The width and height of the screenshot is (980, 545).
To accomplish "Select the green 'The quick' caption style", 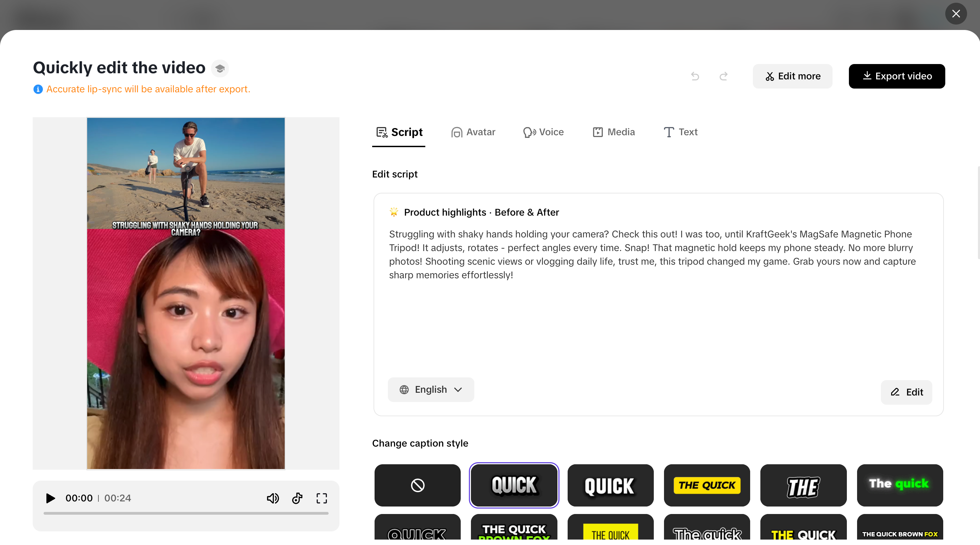I will (900, 485).
